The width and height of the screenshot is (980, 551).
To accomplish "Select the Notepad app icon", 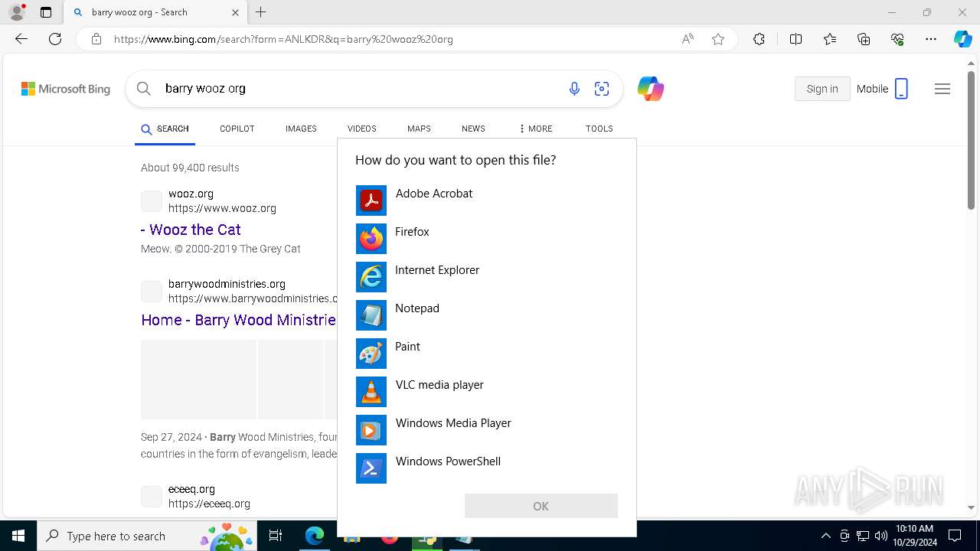I will pos(371,315).
